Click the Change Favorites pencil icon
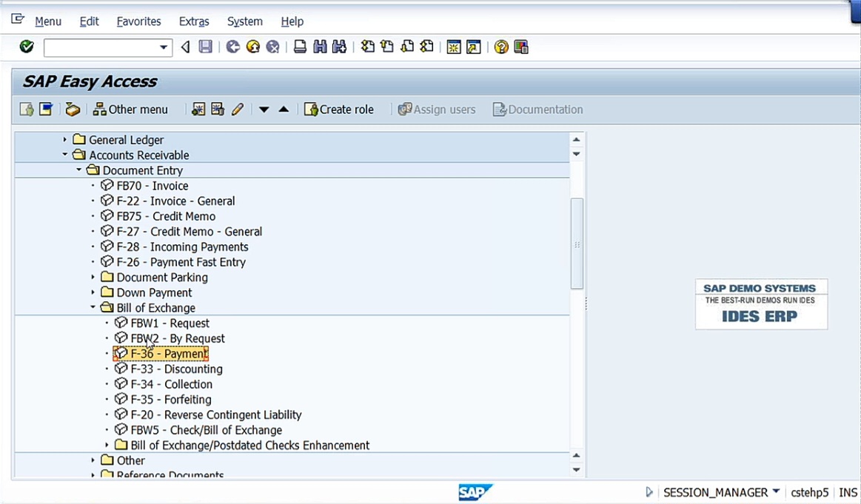The height and width of the screenshot is (504, 861). (x=237, y=110)
